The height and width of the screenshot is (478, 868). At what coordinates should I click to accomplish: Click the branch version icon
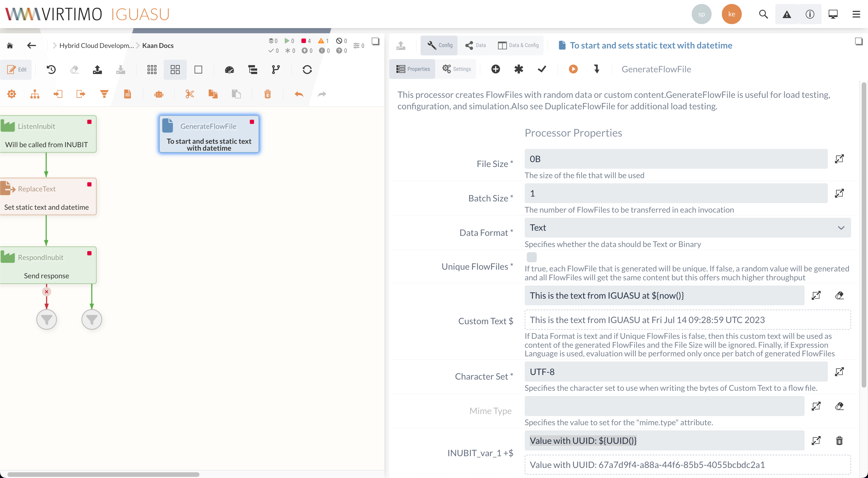[276, 70]
